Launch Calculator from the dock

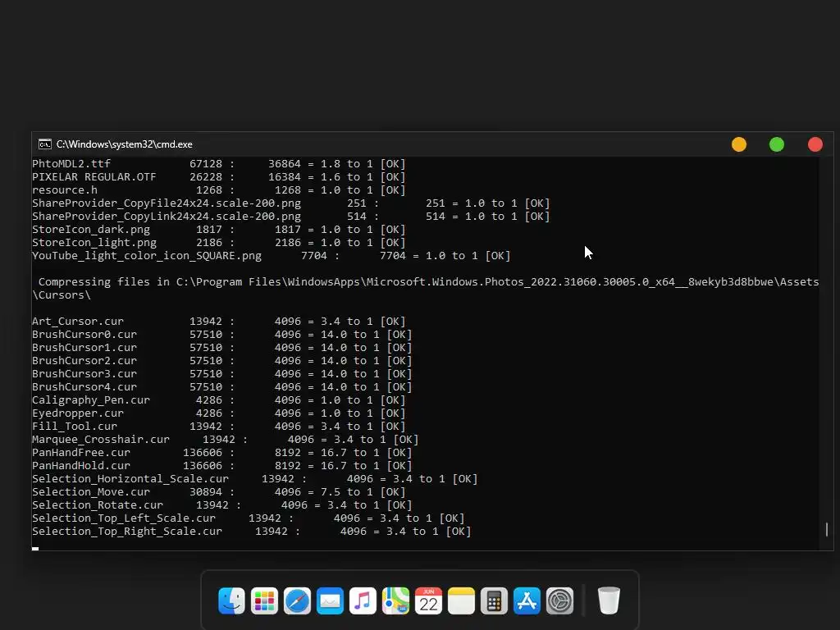[x=494, y=600]
